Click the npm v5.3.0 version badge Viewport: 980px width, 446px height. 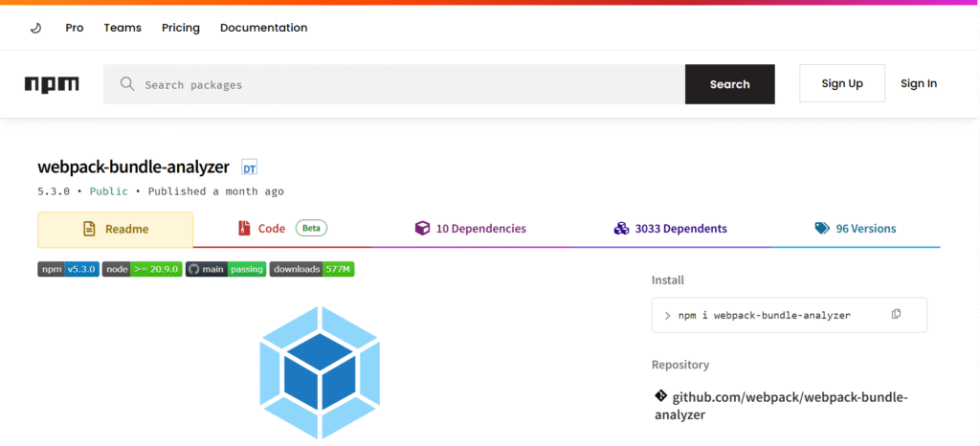click(x=68, y=269)
